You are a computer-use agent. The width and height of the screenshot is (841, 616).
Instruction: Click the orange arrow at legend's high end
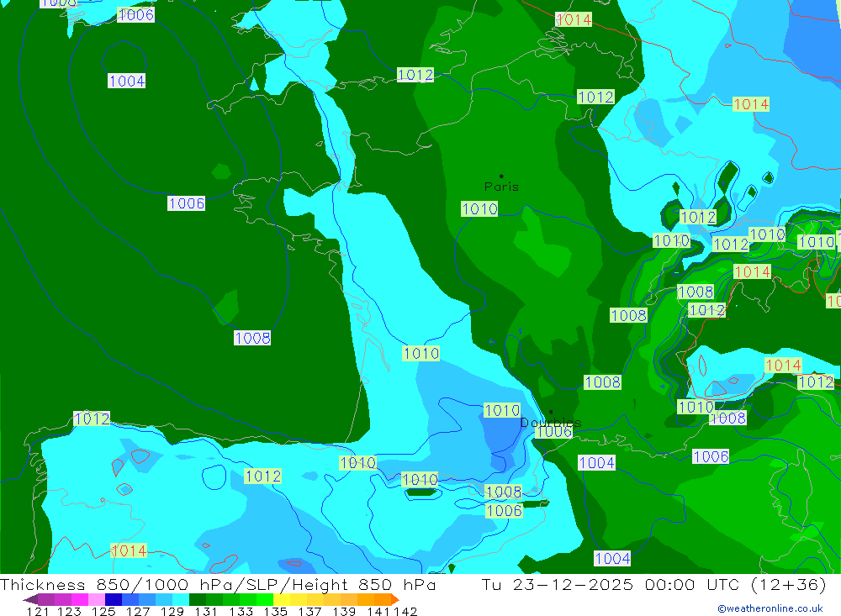point(394,599)
